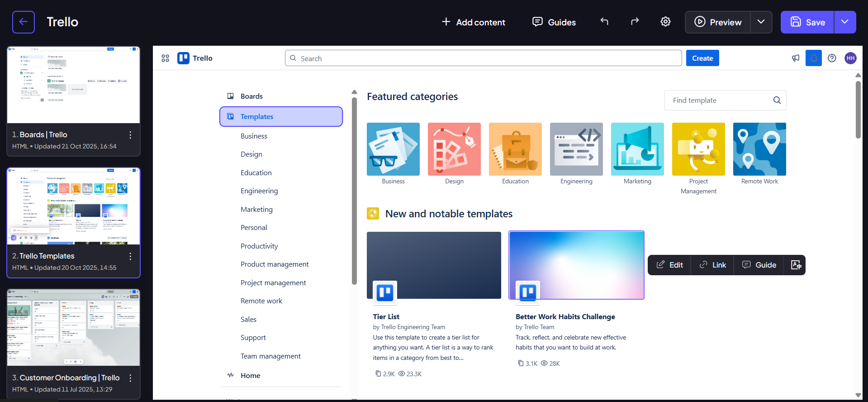The height and width of the screenshot is (402, 868).
Task: Open the Design category tile
Action: coord(454,149)
